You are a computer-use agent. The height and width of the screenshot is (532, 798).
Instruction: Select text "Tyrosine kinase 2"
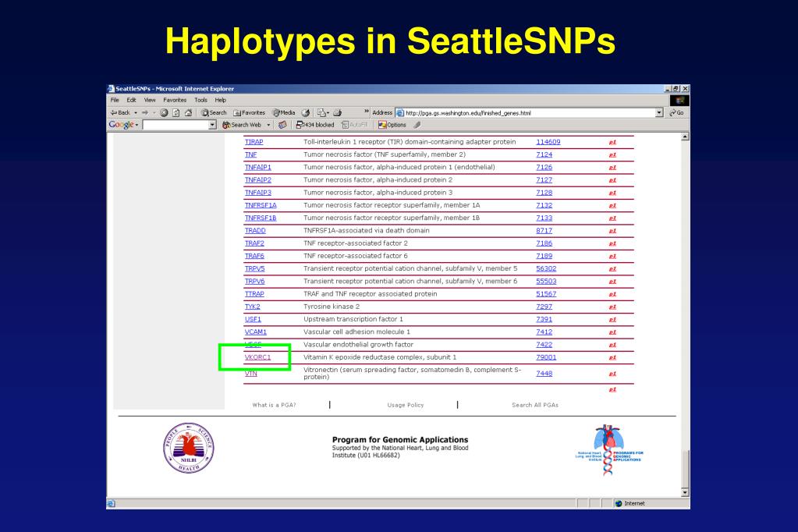pos(332,307)
